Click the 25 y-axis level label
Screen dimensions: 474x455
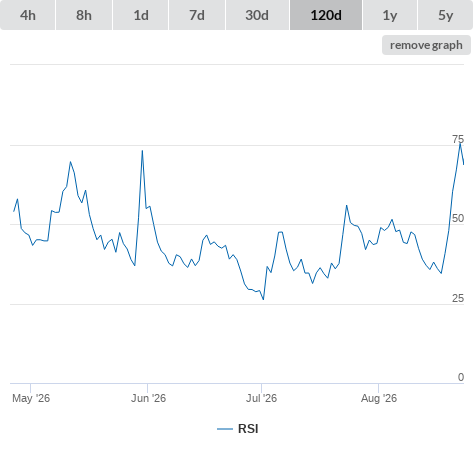click(458, 298)
